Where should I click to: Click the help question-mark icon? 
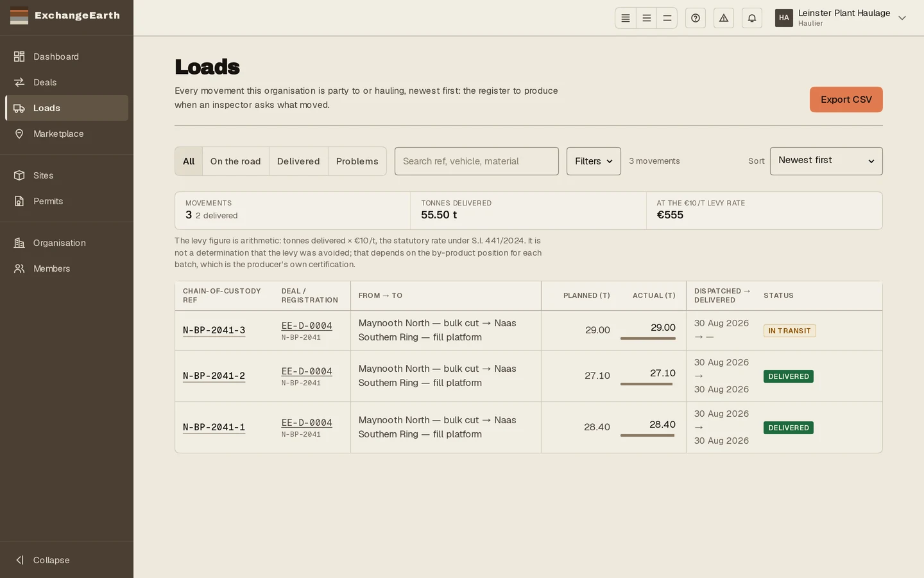[696, 18]
